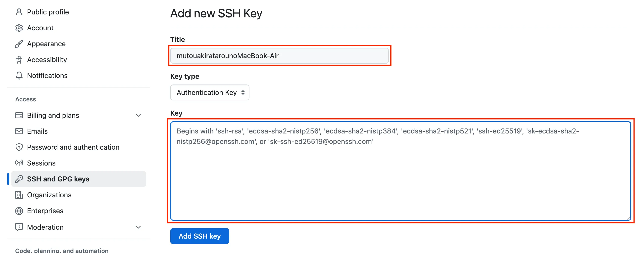Click the Emails envelope icon

point(19,131)
